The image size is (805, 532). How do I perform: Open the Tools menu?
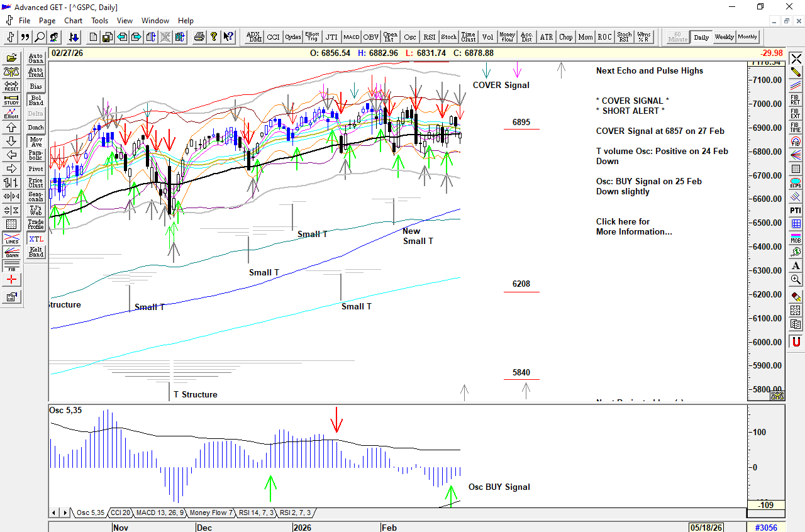coord(99,21)
